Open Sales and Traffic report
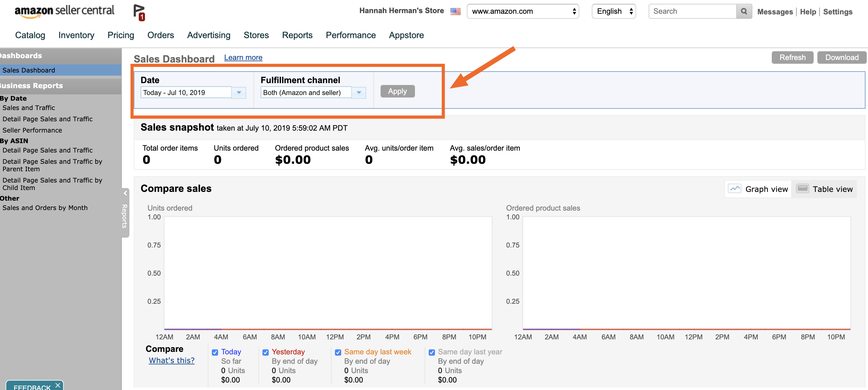 click(x=29, y=108)
